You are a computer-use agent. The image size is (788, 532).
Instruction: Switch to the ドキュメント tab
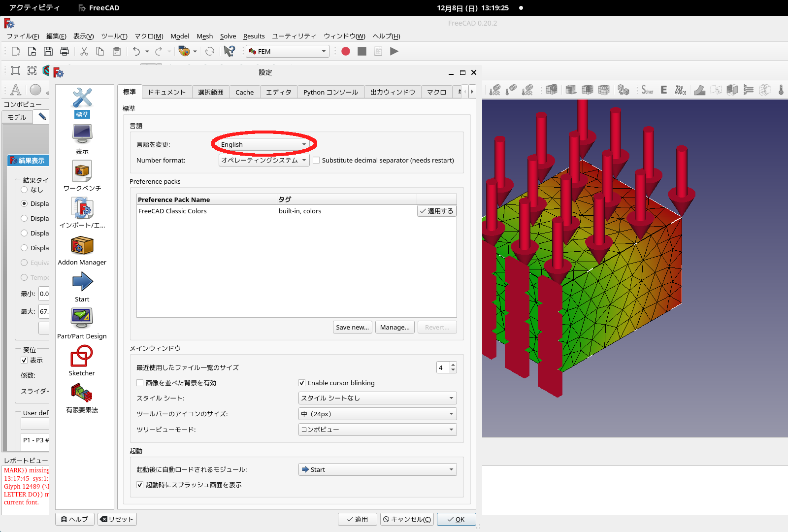coord(167,92)
